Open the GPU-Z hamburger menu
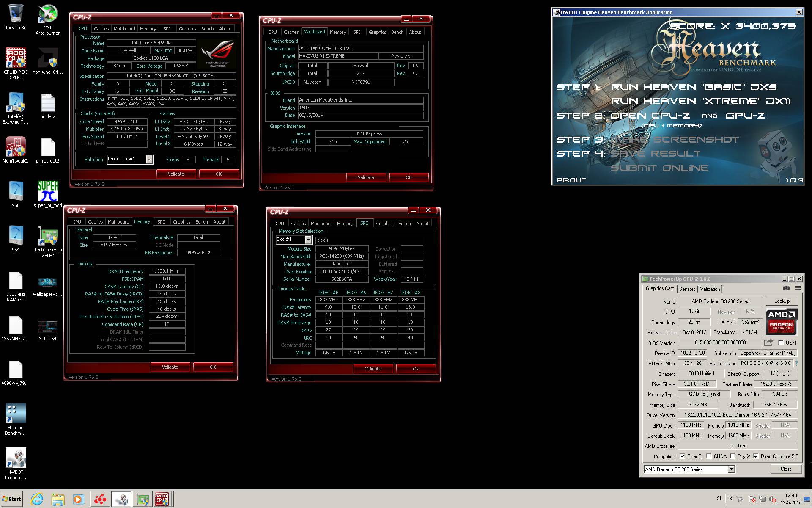 (798, 288)
